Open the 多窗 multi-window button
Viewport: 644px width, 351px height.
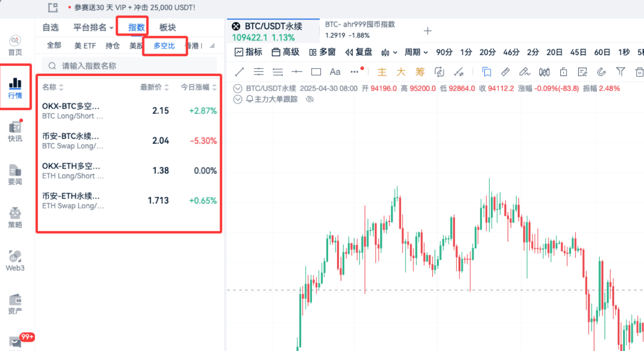[322, 52]
